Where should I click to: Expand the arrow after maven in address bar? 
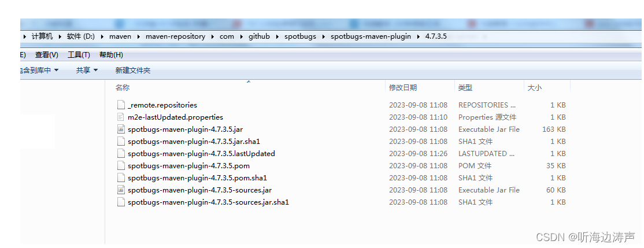(138, 36)
